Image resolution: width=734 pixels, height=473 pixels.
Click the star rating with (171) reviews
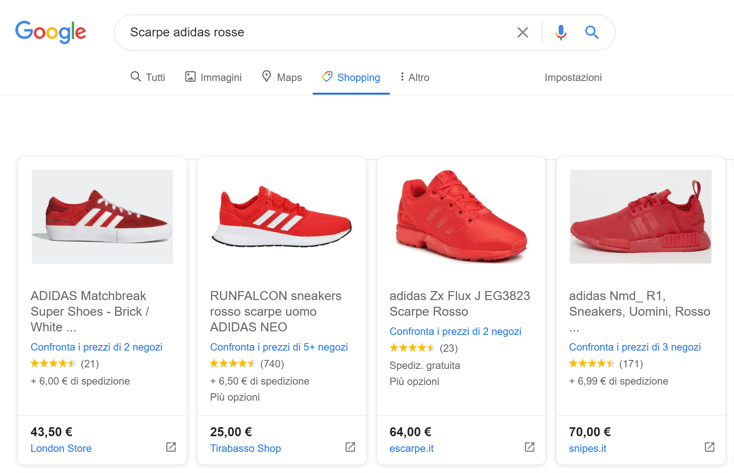(x=606, y=363)
